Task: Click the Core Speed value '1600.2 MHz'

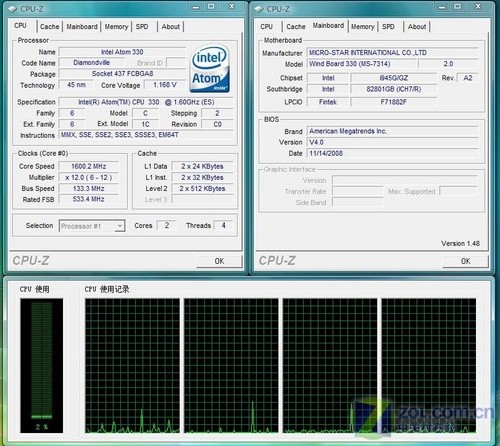Action: pyautogui.click(x=89, y=166)
